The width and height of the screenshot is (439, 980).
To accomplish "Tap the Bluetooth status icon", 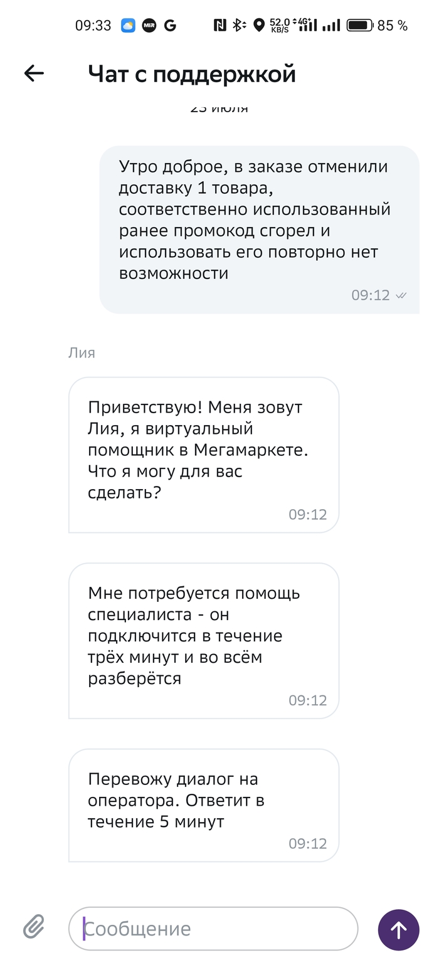I will [x=238, y=25].
